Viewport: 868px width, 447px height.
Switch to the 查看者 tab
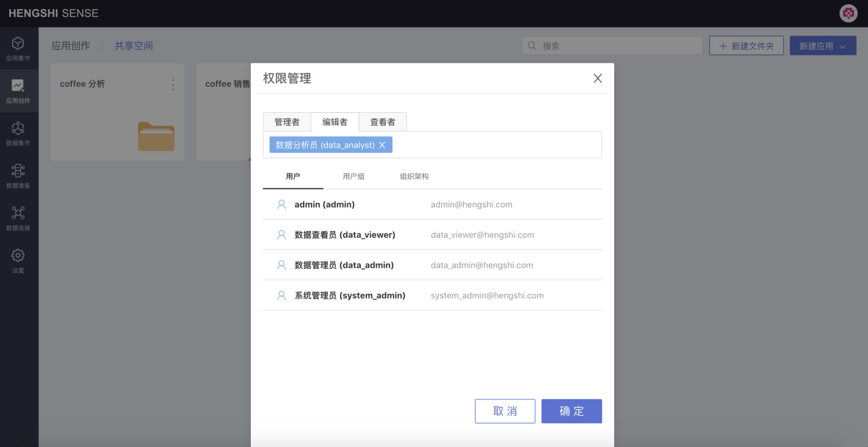tap(383, 122)
